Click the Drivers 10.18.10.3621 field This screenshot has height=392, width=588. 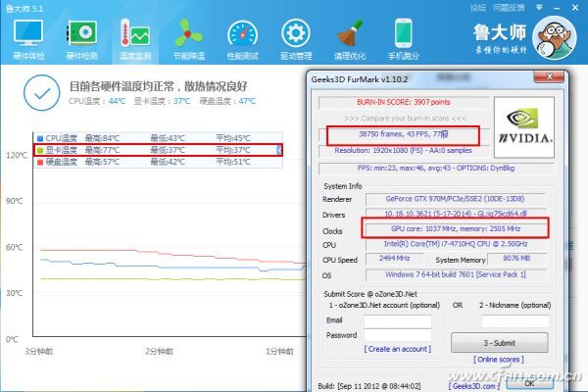456,214
